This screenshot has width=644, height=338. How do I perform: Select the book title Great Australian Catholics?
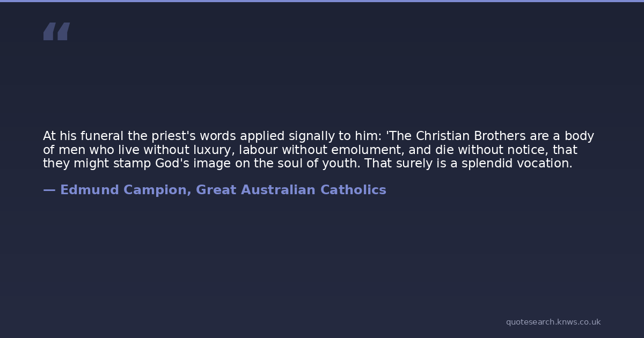pos(291,190)
